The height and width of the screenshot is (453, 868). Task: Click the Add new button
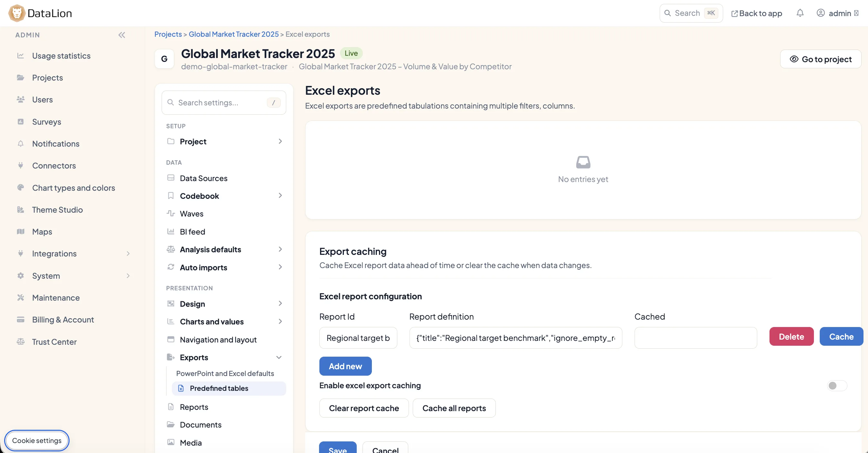coord(345,366)
